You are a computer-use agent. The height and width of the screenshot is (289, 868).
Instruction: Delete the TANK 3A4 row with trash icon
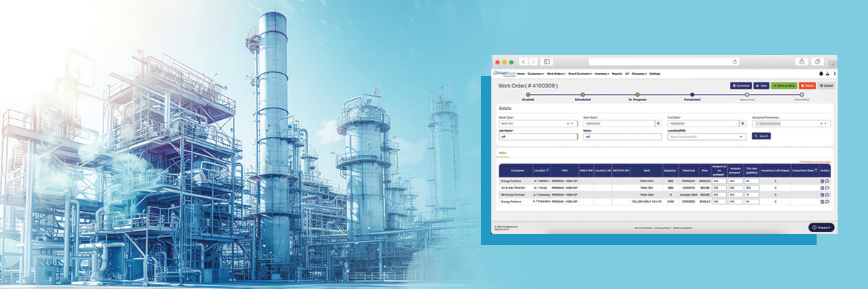click(822, 194)
